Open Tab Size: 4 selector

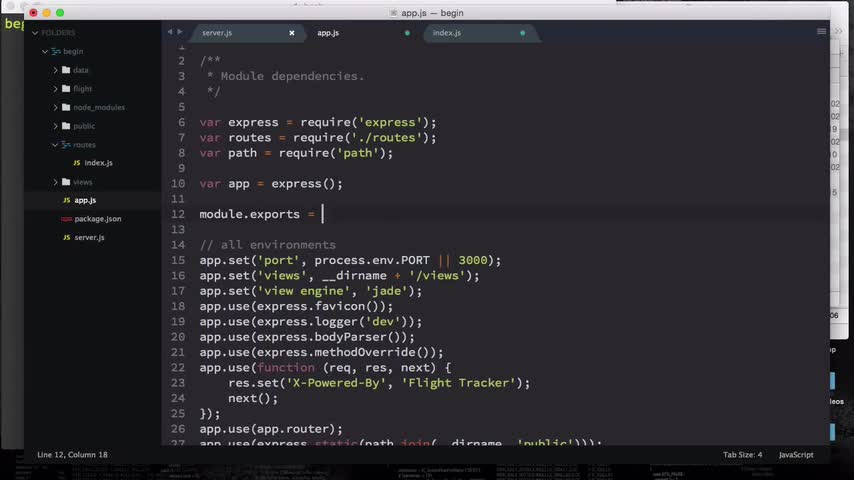click(742, 454)
